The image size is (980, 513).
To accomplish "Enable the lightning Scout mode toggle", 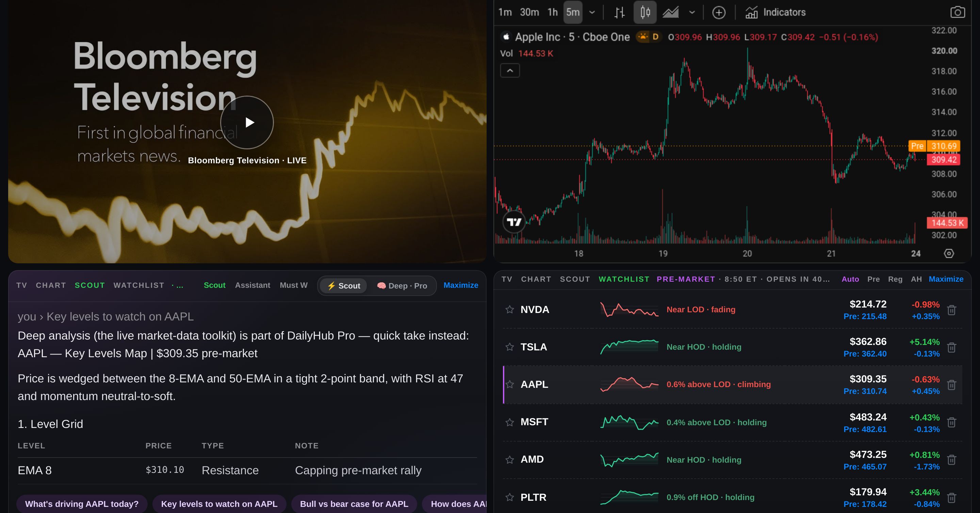I will click(344, 286).
